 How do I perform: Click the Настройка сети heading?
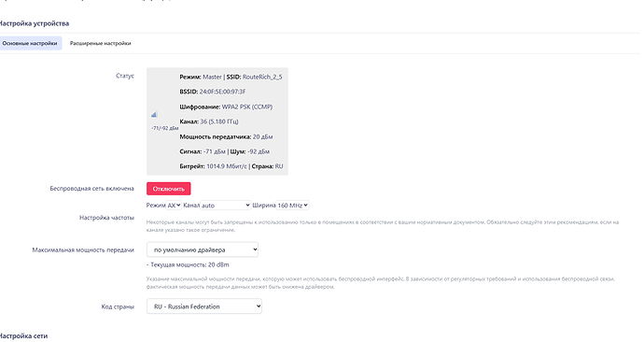click(24, 335)
